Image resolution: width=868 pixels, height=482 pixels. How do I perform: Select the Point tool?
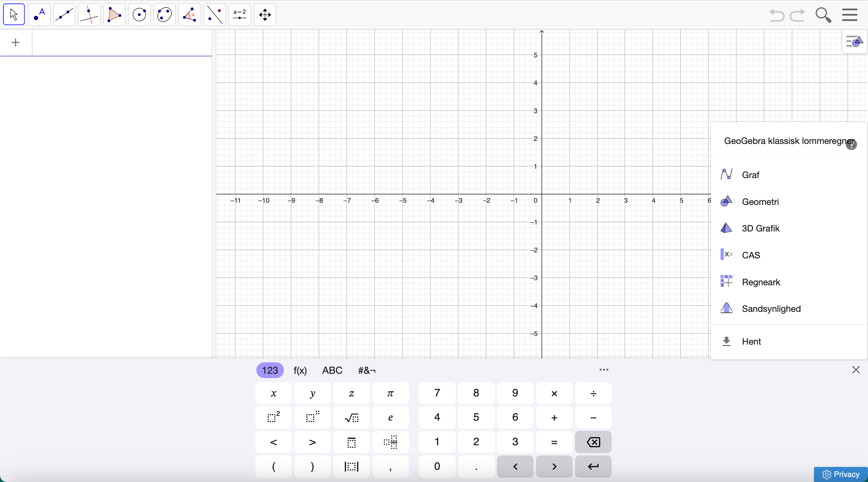point(39,14)
